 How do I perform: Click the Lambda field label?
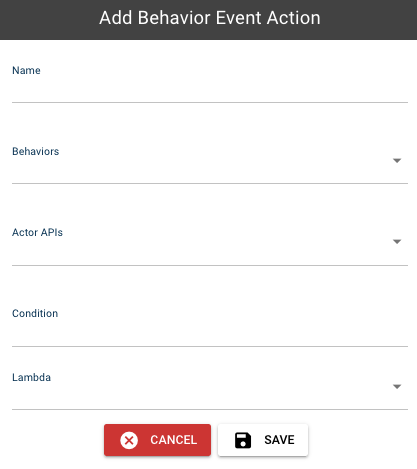point(31,377)
